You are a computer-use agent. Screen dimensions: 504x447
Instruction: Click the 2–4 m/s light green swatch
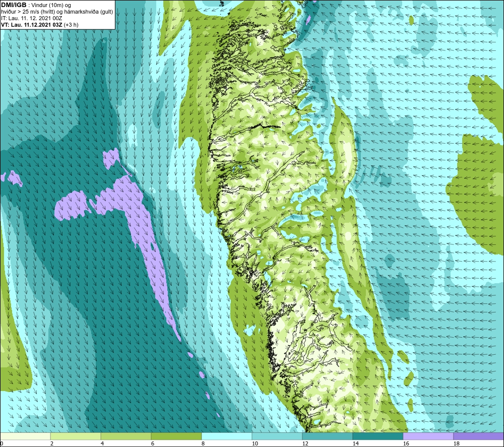pos(76,436)
